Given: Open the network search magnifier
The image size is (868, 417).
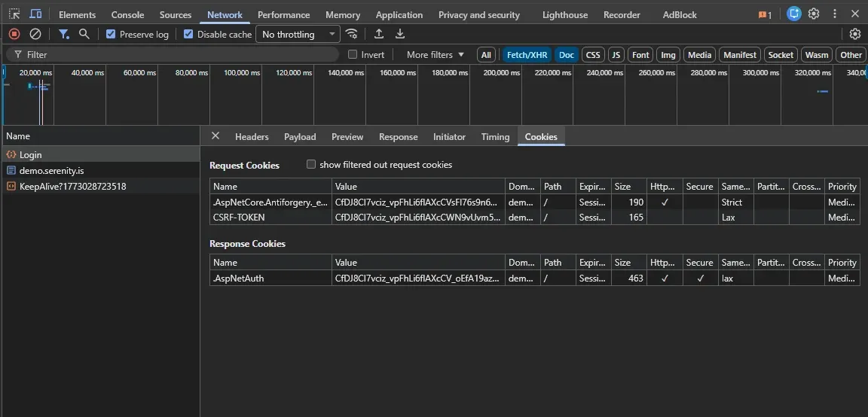Looking at the screenshot, I should point(84,35).
